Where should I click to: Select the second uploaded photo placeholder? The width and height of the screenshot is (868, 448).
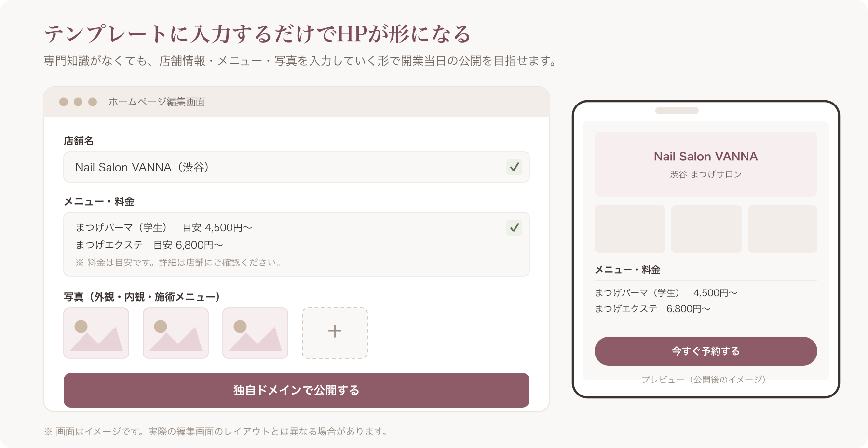click(176, 333)
